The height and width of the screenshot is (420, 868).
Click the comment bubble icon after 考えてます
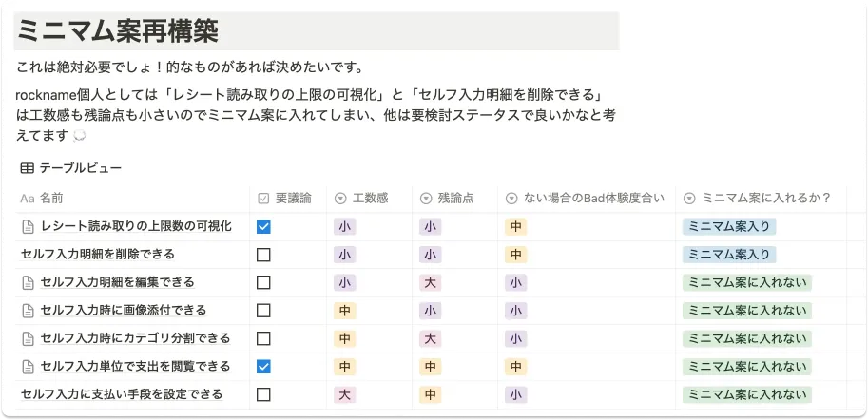click(x=79, y=136)
